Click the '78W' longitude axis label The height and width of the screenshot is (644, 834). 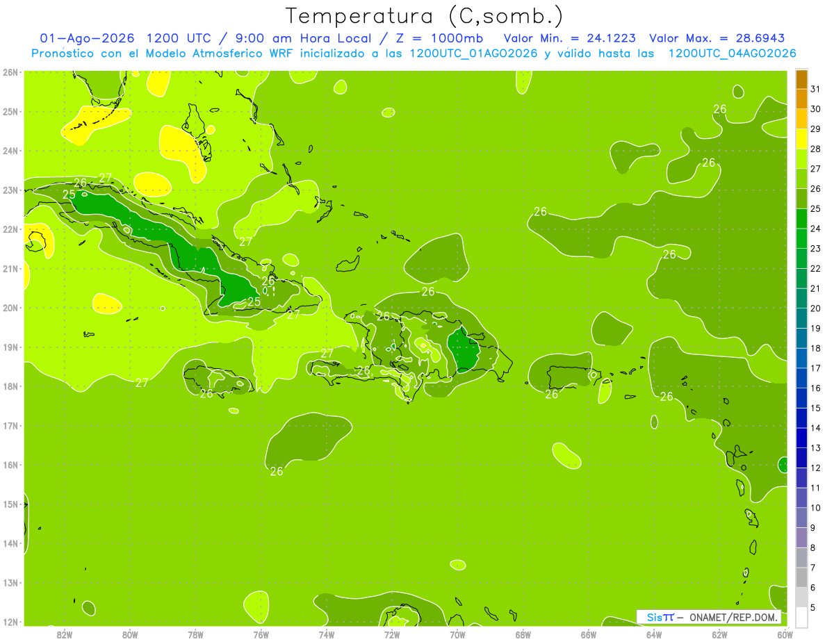point(195,634)
